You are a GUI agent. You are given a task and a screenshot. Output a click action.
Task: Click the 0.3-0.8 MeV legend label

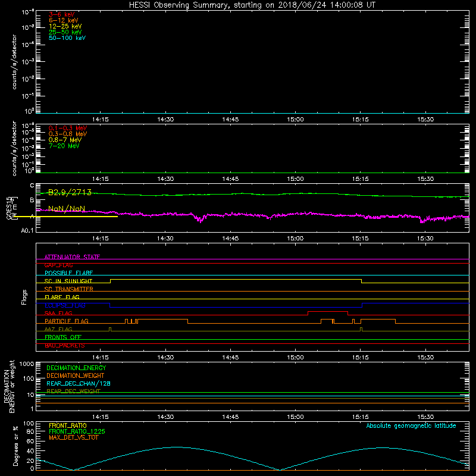(68, 134)
